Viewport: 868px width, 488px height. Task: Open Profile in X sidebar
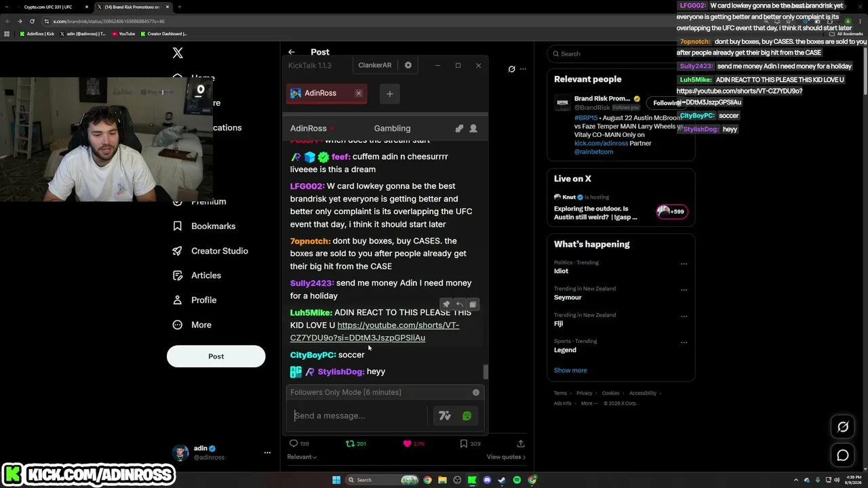195,300
